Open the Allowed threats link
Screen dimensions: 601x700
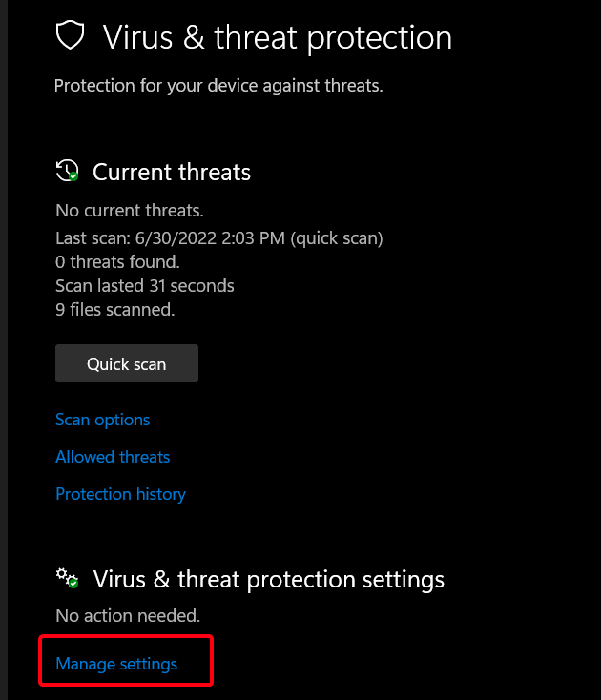(x=113, y=457)
